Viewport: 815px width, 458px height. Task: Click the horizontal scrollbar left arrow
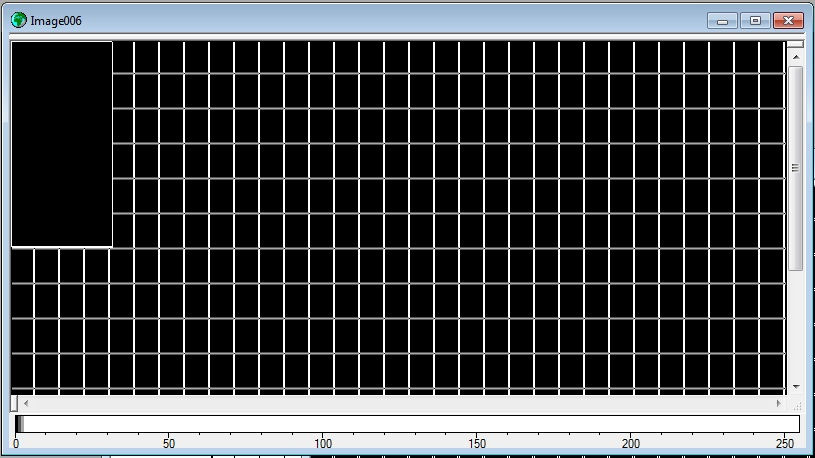click(x=26, y=403)
